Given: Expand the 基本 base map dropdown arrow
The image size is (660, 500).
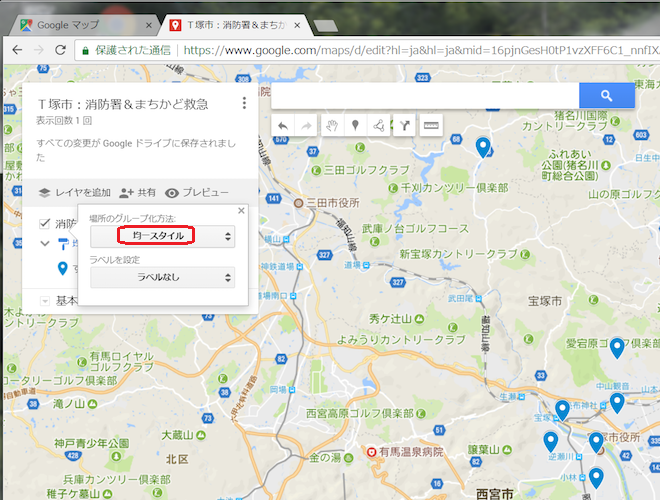Looking at the screenshot, I should point(45,301).
